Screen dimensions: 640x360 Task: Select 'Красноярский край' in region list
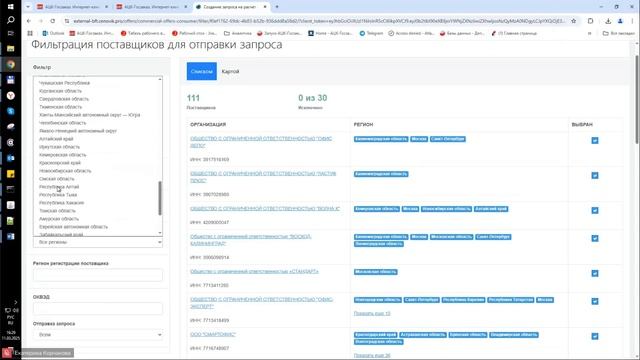coord(60,163)
